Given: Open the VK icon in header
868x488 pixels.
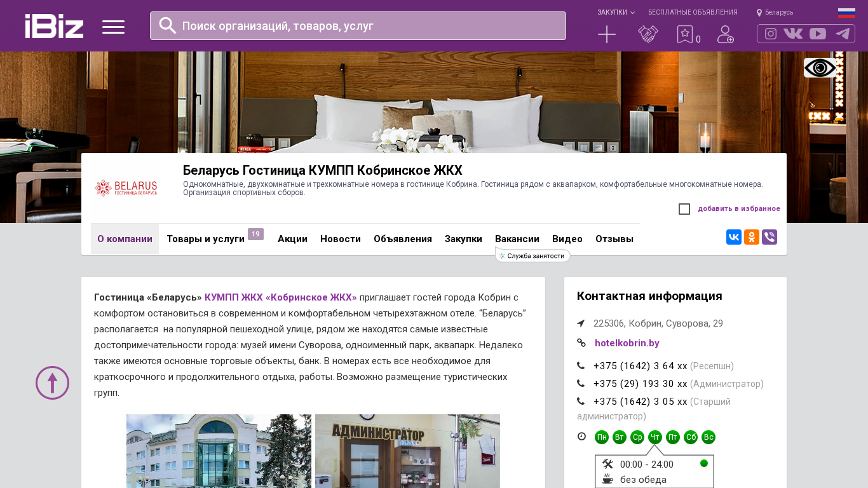Looking at the screenshot, I should click(x=793, y=34).
